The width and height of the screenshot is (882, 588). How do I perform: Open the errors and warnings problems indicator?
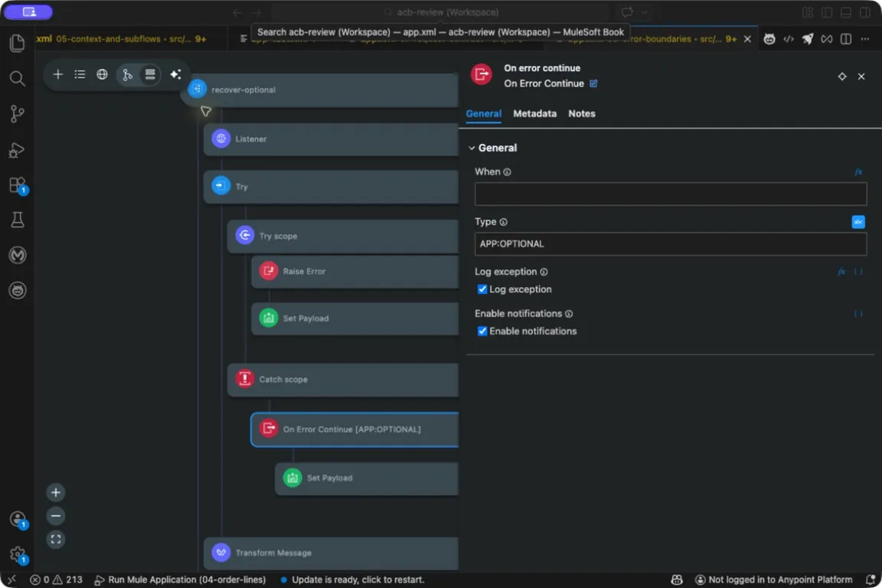pos(56,580)
